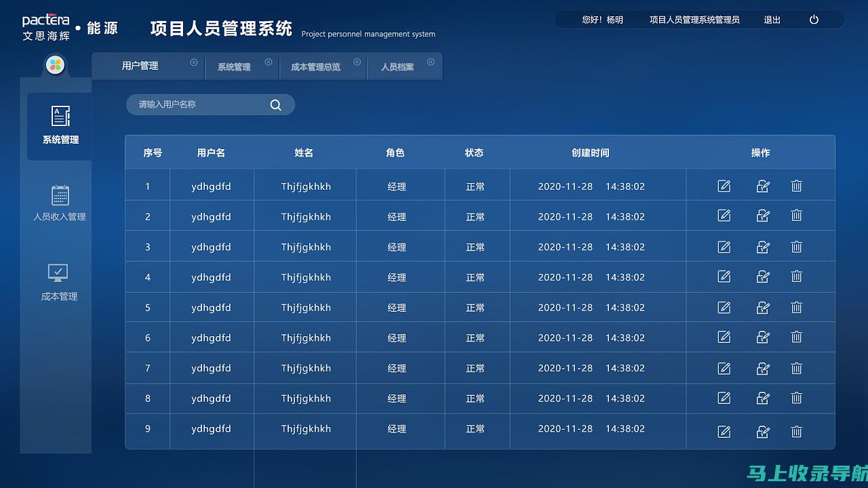Click the edit icon in row 1
The height and width of the screenshot is (488, 868).
[724, 186]
